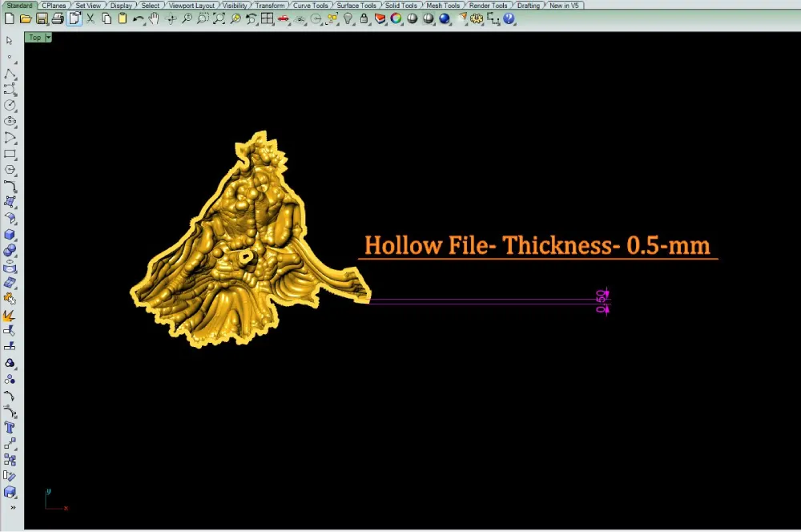Image resolution: width=801 pixels, height=532 pixels.
Task: Select the Pan hand tool
Action: tap(154, 19)
